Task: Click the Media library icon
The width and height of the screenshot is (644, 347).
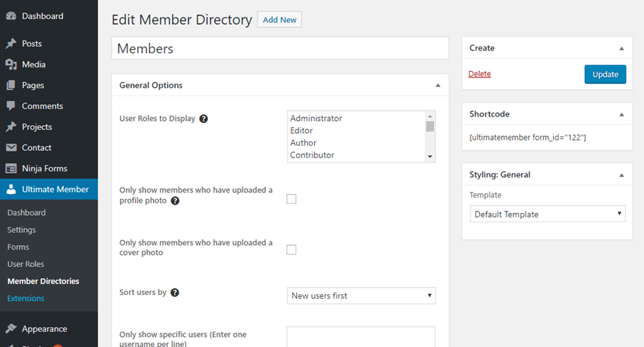Action: 11,64
